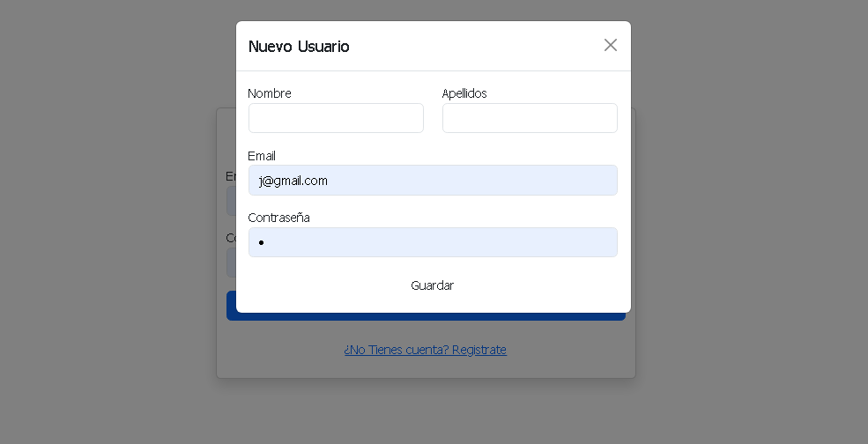
Task: Save the new user with Guardar
Action: click(x=433, y=285)
